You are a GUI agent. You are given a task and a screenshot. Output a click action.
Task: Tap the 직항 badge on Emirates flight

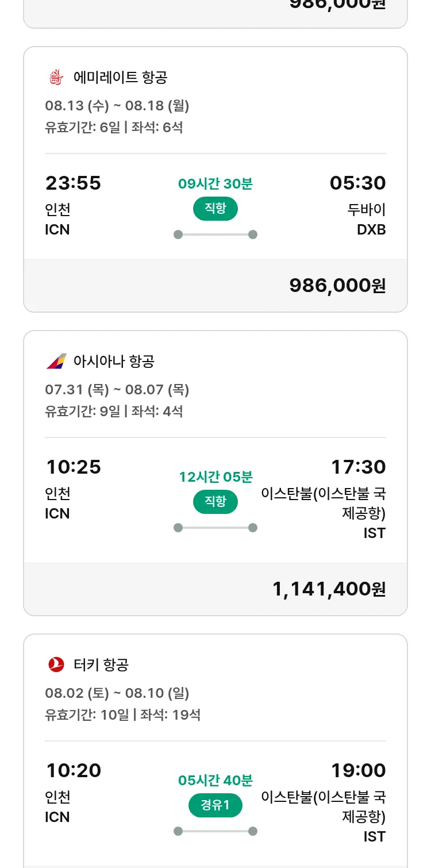coord(215,209)
